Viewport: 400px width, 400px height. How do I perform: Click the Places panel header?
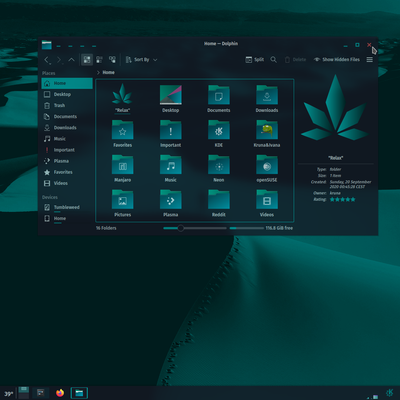tap(49, 73)
